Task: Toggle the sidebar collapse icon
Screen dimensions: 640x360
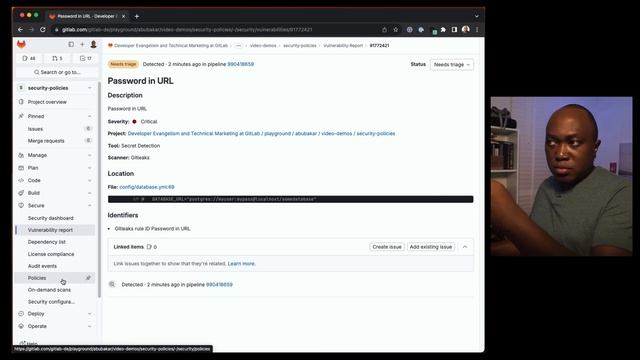Action: [x=71, y=44]
